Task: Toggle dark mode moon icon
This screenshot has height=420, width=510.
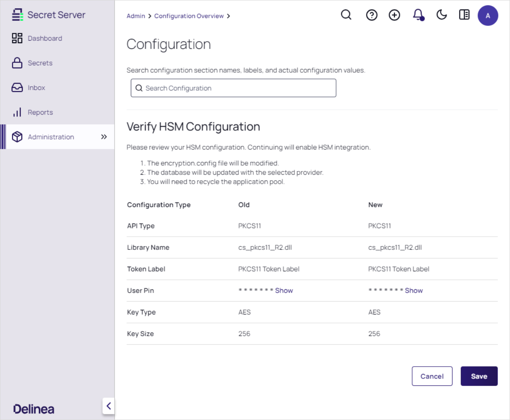Action: coord(441,15)
